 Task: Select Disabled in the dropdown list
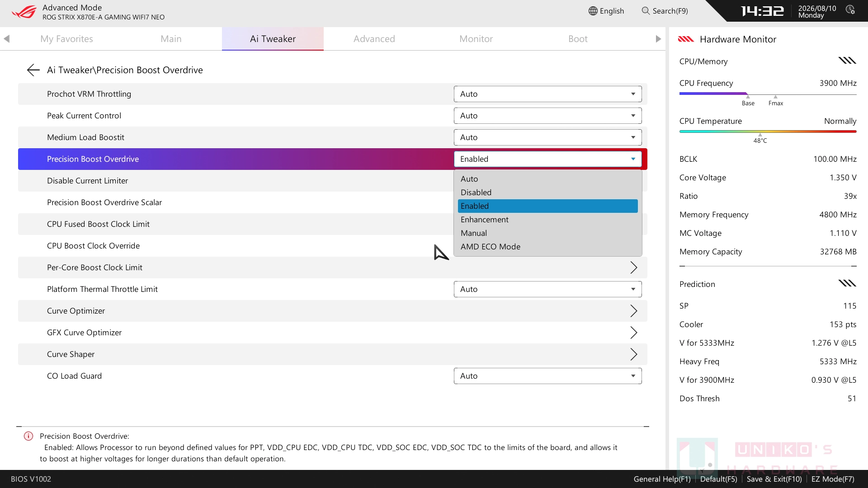tap(547, 192)
